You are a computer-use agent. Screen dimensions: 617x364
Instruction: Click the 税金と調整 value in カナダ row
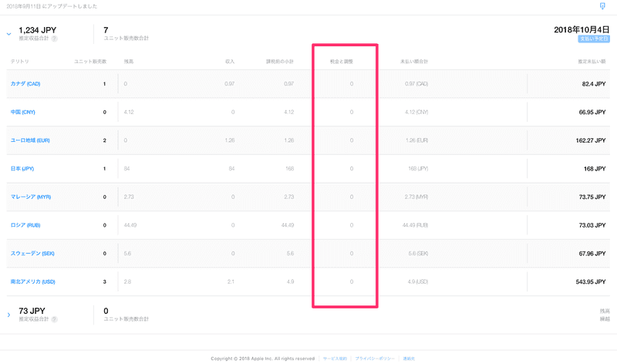tap(352, 84)
